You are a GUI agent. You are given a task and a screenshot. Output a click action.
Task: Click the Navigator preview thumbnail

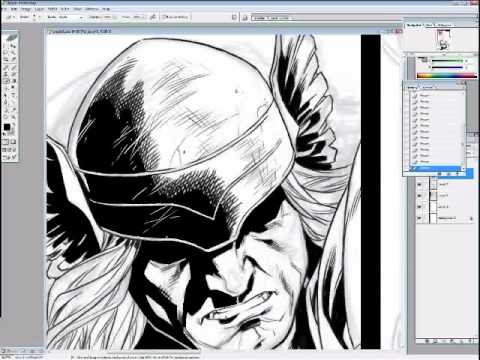[x=443, y=39]
